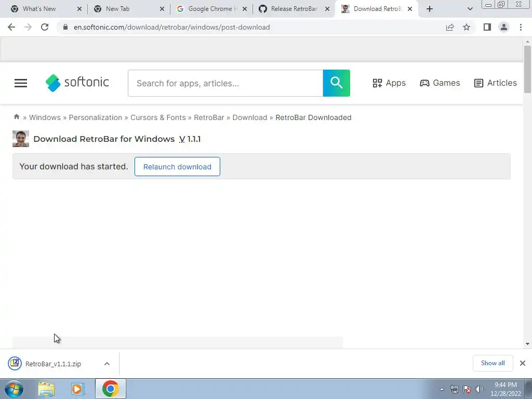
Task: Open the Download breadcrumb link
Action: (250, 117)
